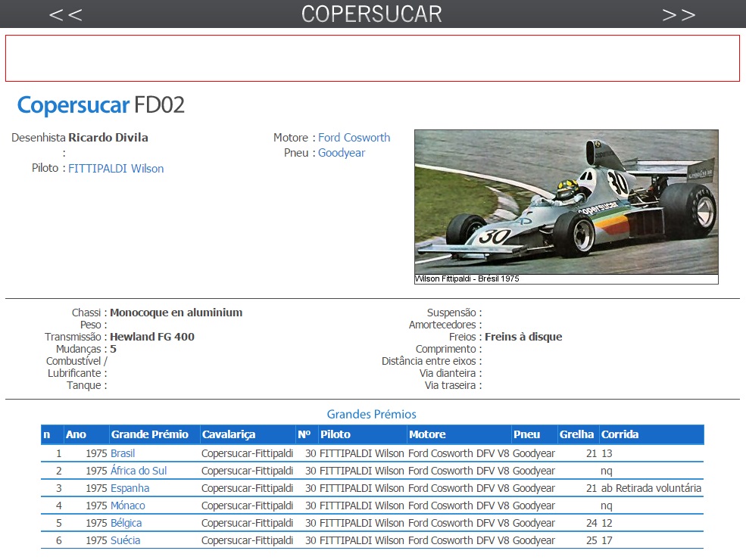Screen dimensions: 746x560
Task: Click grid position 25 in Suécia row
Action: point(591,540)
